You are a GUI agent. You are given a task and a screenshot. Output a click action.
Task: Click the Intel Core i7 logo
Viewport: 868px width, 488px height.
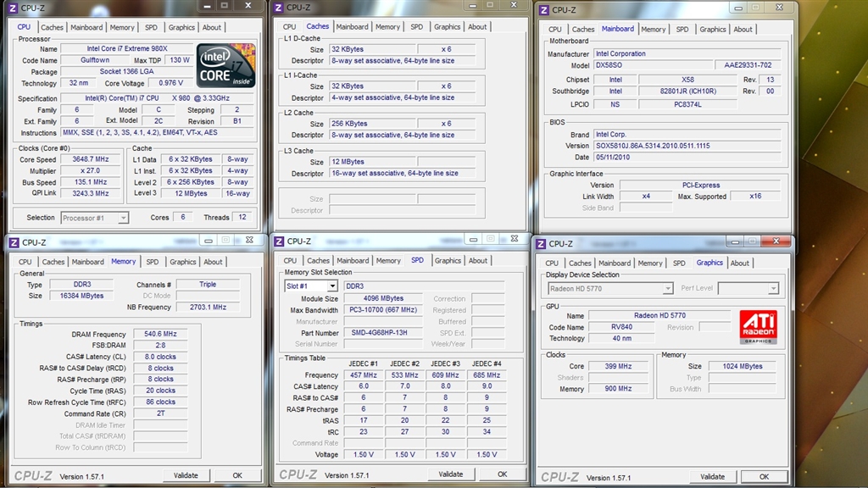pyautogui.click(x=225, y=65)
